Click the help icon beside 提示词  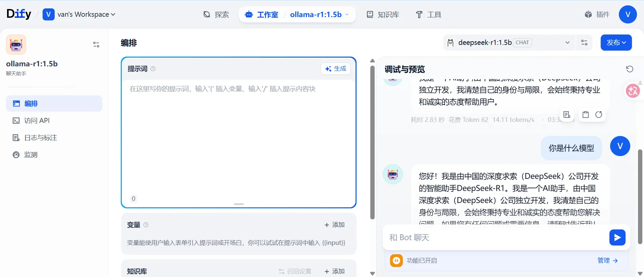[x=153, y=69]
